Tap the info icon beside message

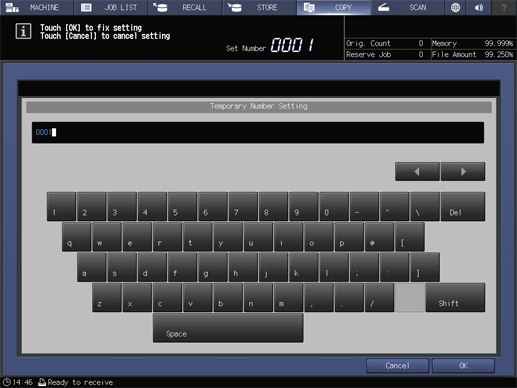tap(23, 31)
